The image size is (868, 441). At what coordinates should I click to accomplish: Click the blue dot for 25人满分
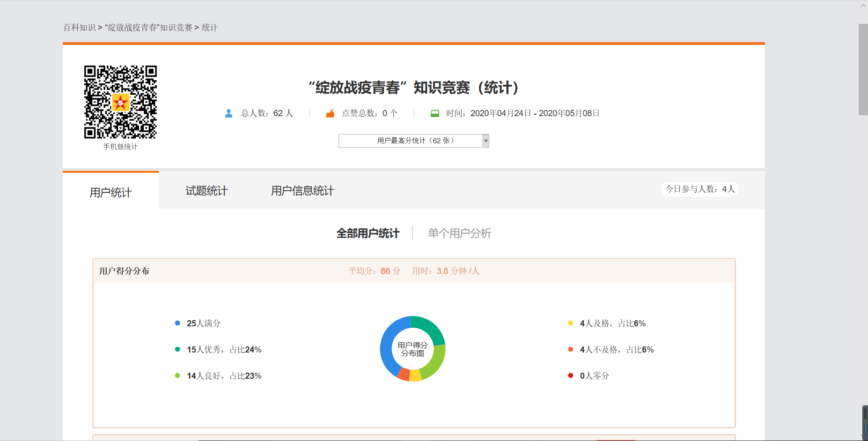177,323
